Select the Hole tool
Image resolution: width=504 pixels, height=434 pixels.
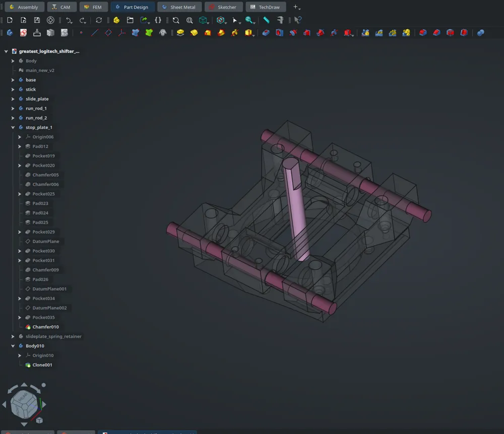point(279,33)
